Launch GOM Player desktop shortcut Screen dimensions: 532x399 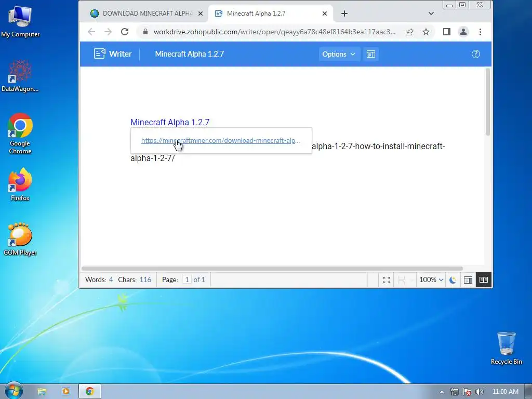(x=20, y=240)
